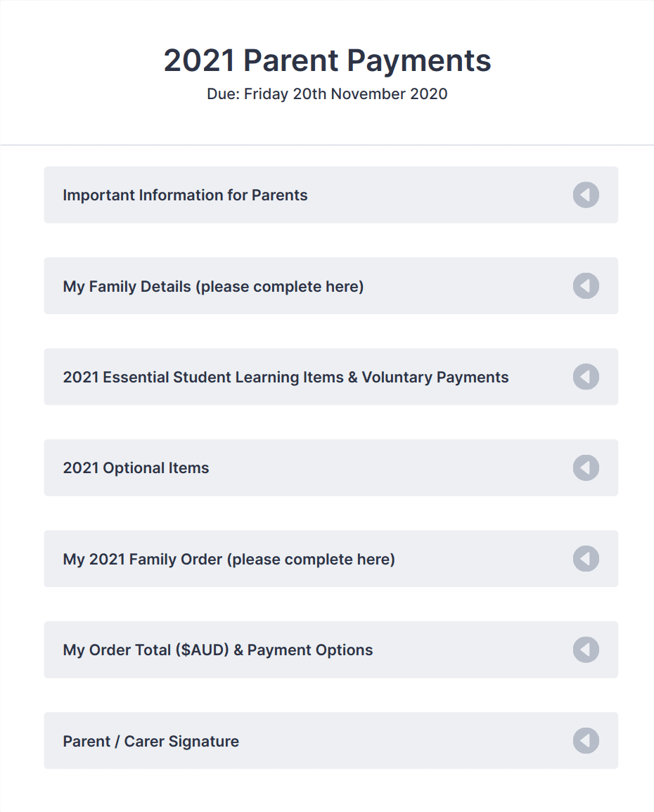654x812 pixels.
Task: Open the 2021 Optional Items list
Action: (136, 468)
